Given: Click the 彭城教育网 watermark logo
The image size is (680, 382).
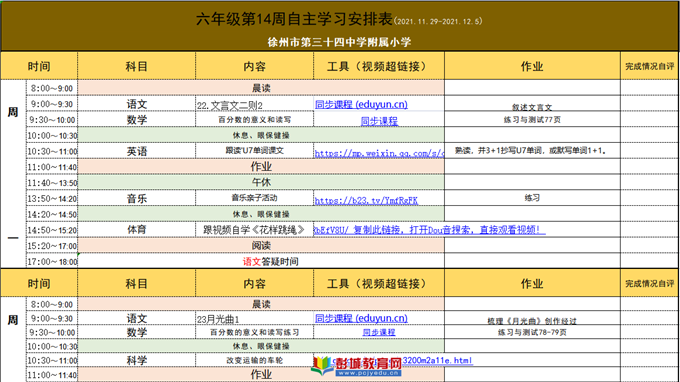Looking at the screenshot, I should 357,366.
